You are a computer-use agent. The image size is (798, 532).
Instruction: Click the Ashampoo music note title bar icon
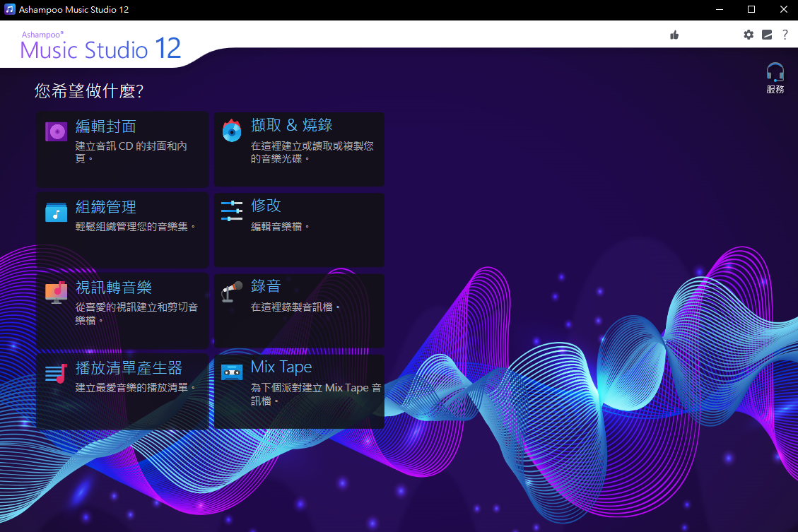(10, 9)
